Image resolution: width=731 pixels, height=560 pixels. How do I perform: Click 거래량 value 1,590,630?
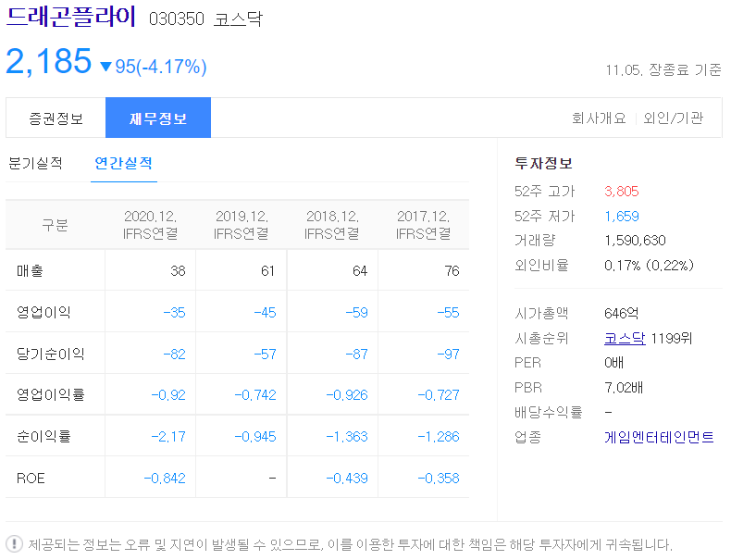pyautogui.click(x=635, y=240)
